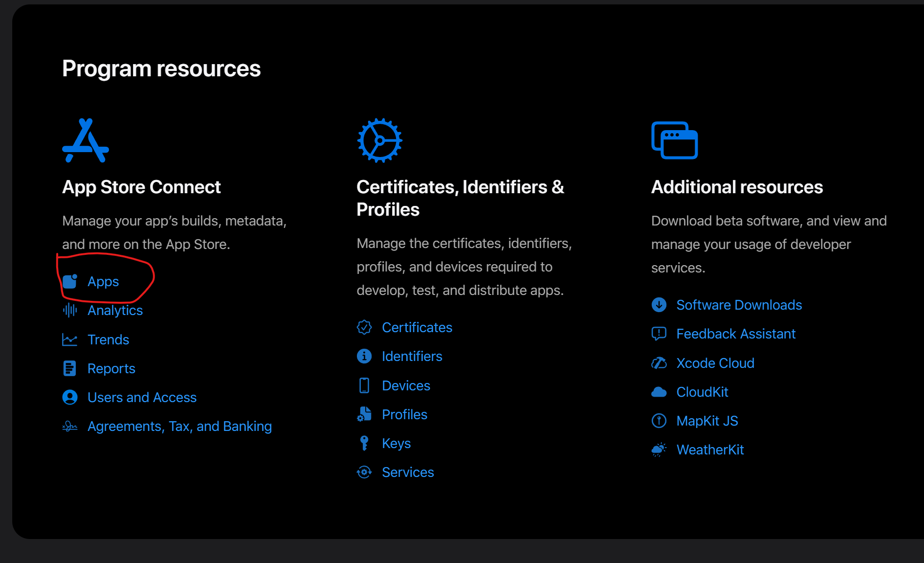
Task: Go to Identifiers
Action: 412,356
